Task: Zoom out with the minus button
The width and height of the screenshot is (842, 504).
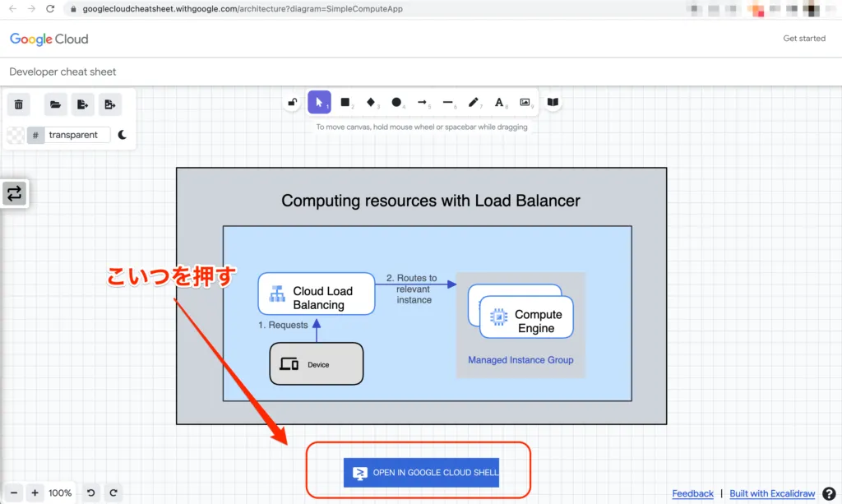Action: pos(14,492)
